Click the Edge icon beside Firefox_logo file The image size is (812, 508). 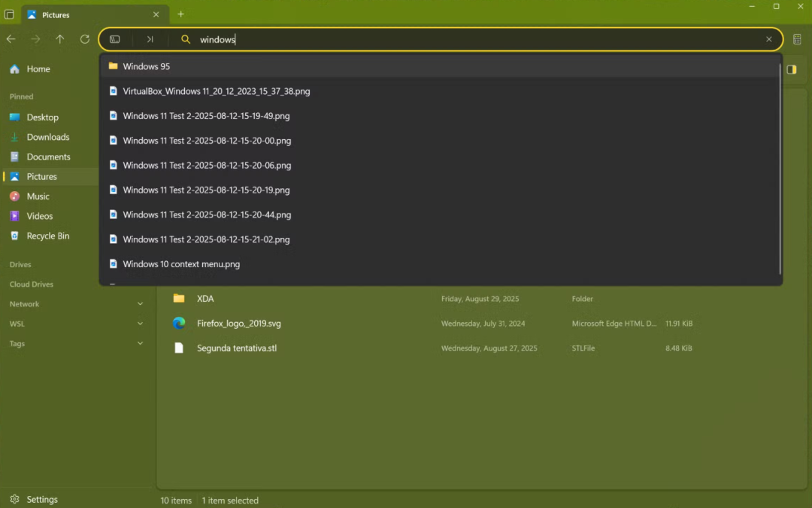click(179, 323)
